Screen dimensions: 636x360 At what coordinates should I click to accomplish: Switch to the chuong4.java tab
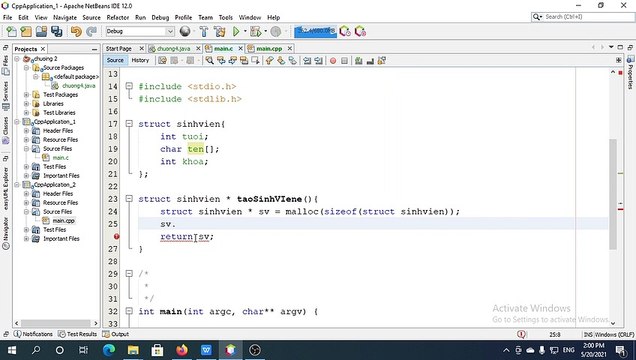click(173, 49)
